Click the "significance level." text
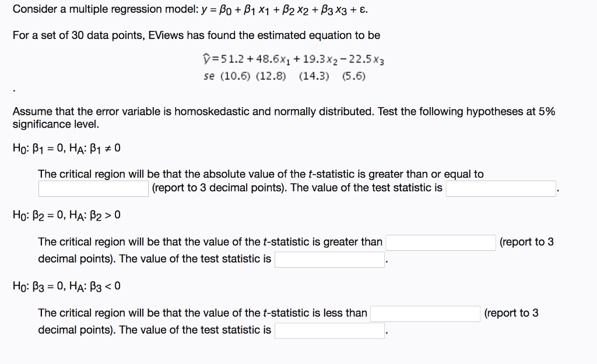The width and height of the screenshot is (597, 364). click(56, 125)
